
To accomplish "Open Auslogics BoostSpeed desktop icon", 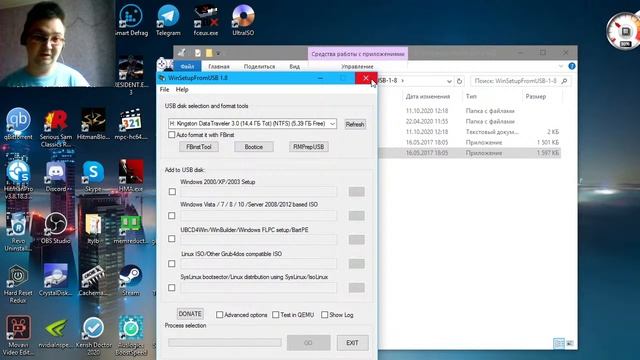I will [131, 336].
